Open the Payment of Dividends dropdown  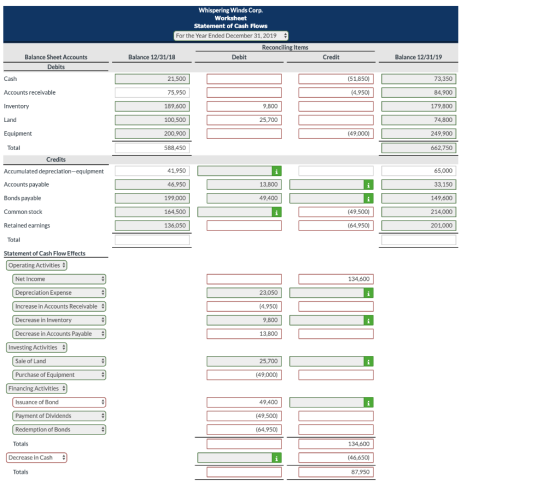(x=59, y=416)
